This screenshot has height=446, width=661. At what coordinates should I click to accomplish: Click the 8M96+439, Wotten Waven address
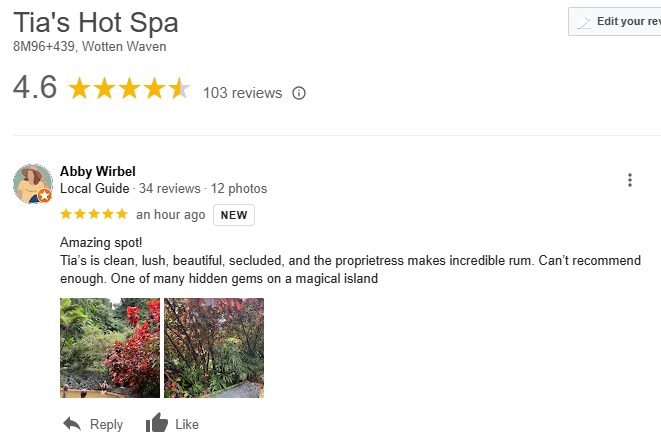(89, 47)
